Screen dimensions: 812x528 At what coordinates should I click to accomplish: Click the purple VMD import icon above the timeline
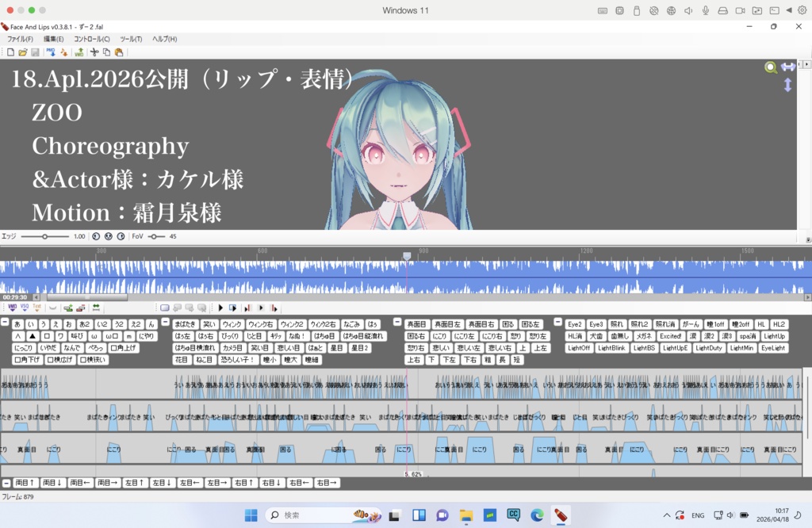pos(13,308)
